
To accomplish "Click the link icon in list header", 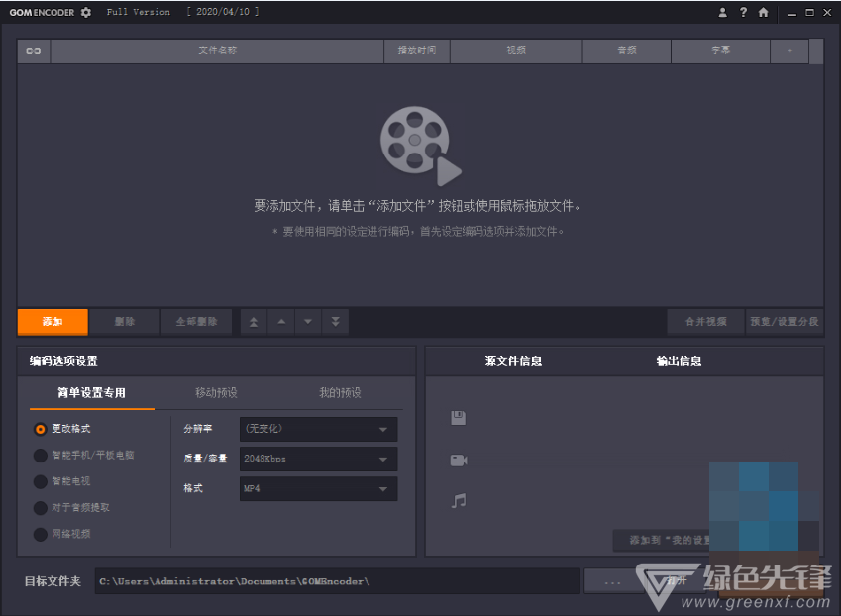I will 34,51.
